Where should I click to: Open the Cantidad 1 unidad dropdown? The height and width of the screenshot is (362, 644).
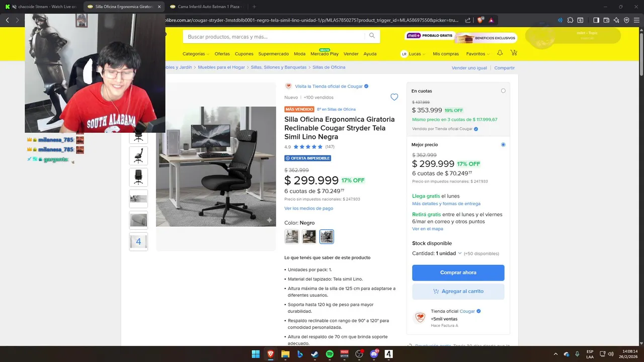(x=449, y=253)
